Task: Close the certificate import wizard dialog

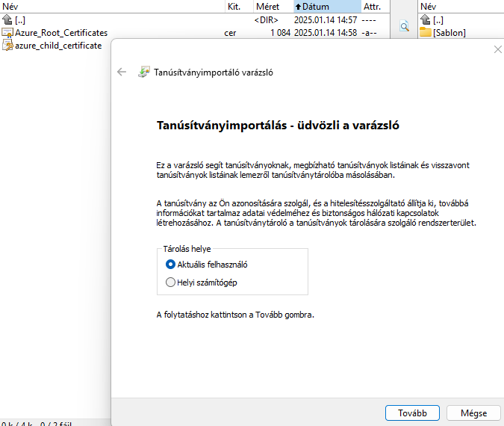Action: coord(498,49)
